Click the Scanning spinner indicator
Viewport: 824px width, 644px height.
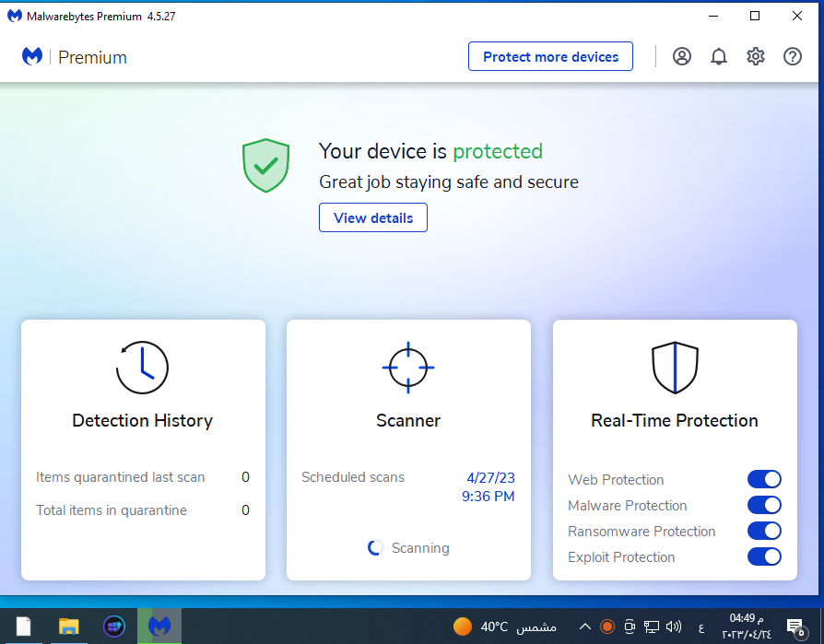(375, 548)
